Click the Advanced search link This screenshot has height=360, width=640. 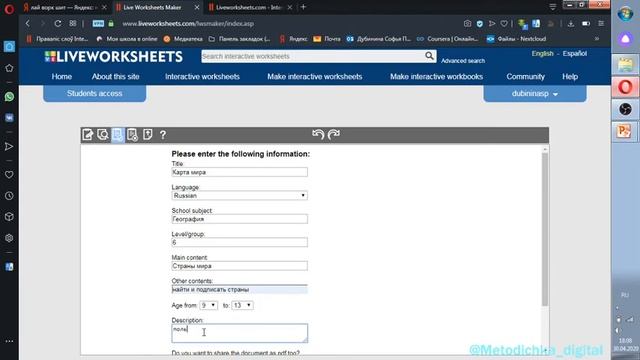tap(463, 61)
